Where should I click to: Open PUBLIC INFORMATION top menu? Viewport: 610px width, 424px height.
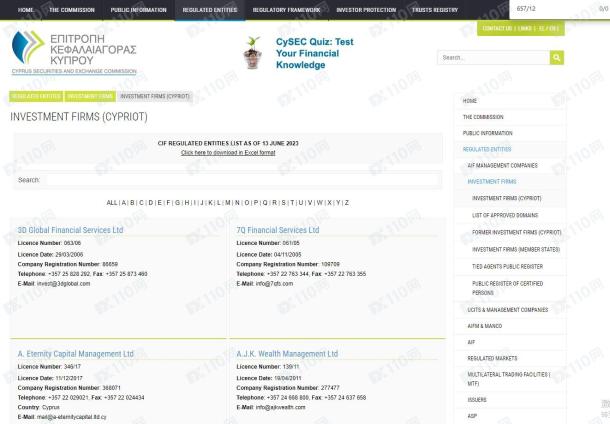pos(138,10)
